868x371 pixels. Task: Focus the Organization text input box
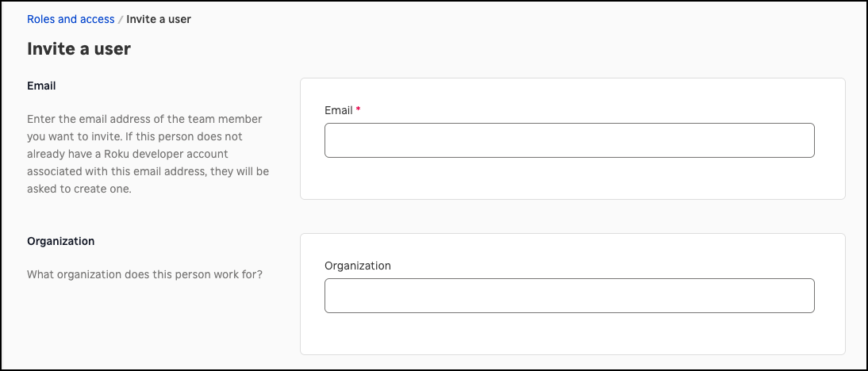click(x=569, y=296)
